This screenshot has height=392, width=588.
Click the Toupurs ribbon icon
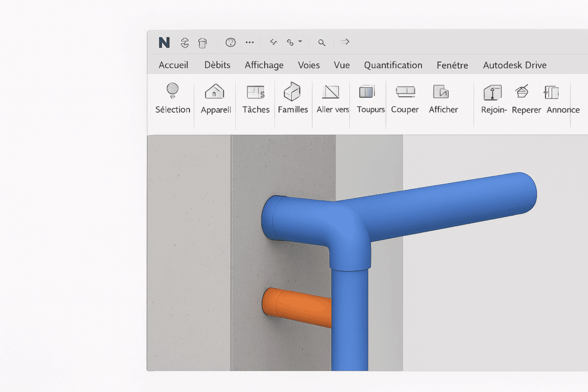click(x=367, y=91)
